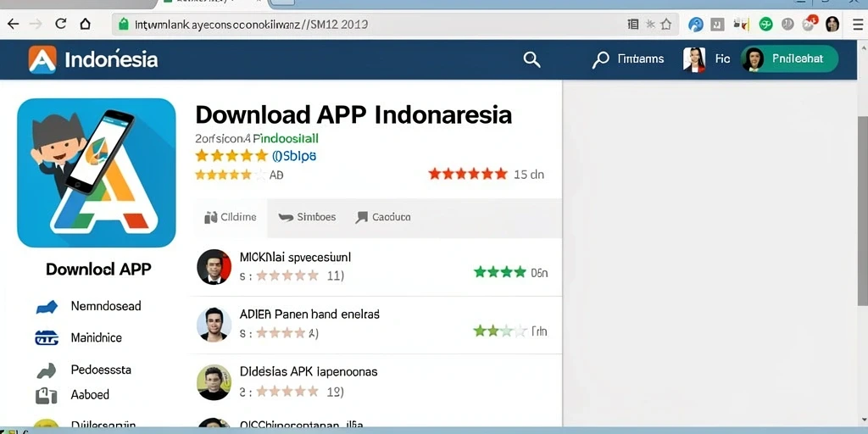868x434 pixels.
Task: Click the Dldesias reviewer avatar
Action: (x=214, y=382)
